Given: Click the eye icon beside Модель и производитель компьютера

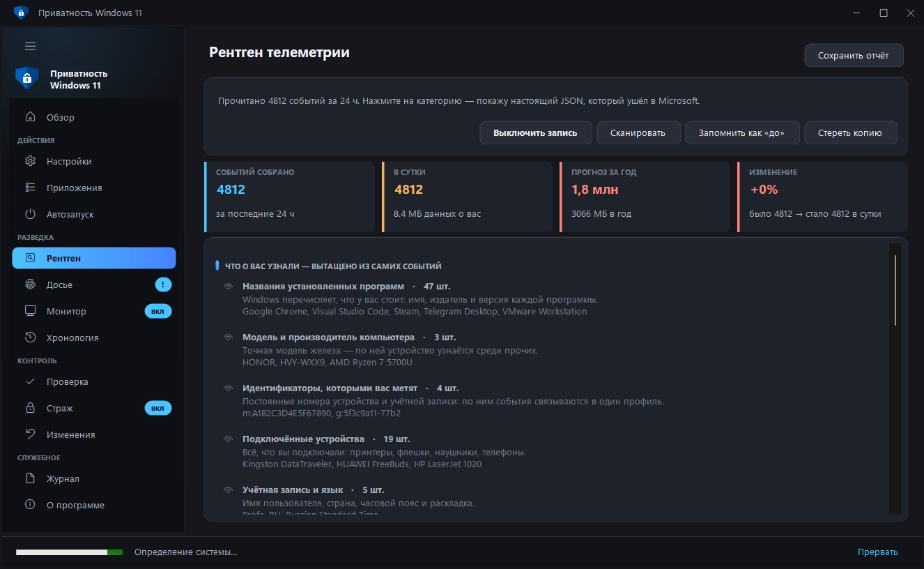Looking at the screenshot, I should 228,337.
